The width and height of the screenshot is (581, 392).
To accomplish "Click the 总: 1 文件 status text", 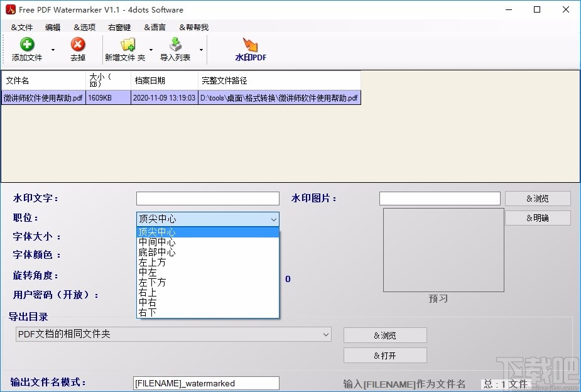I will (506, 384).
